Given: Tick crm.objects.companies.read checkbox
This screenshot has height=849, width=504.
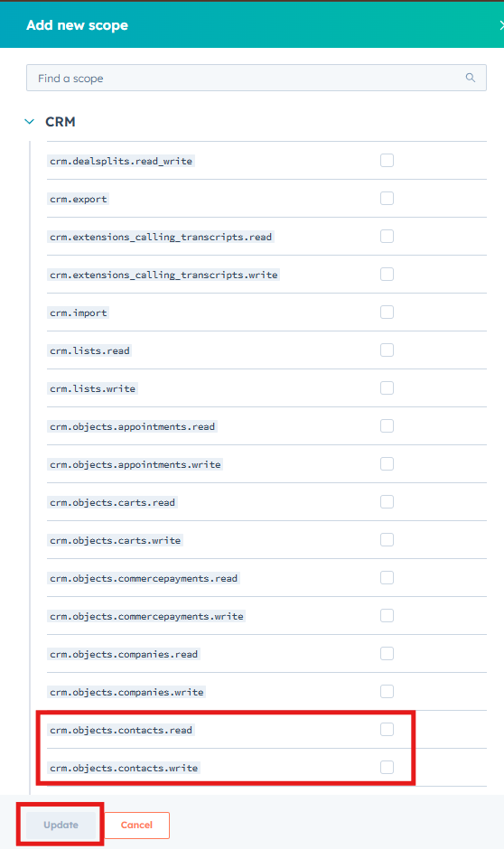Looking at the screenshot, I should (387, 654).
